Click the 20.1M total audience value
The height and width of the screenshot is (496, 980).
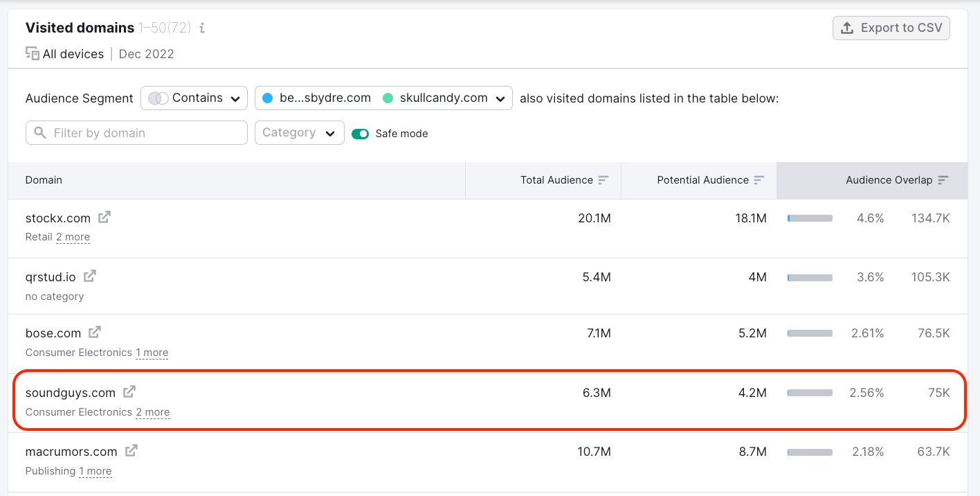click(x=595, y=218)
